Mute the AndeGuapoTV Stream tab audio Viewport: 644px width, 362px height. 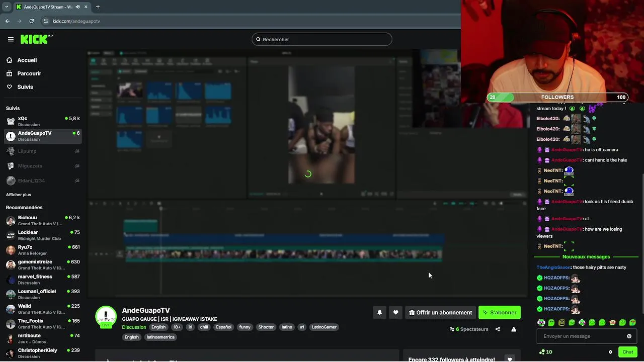point(77,7)
